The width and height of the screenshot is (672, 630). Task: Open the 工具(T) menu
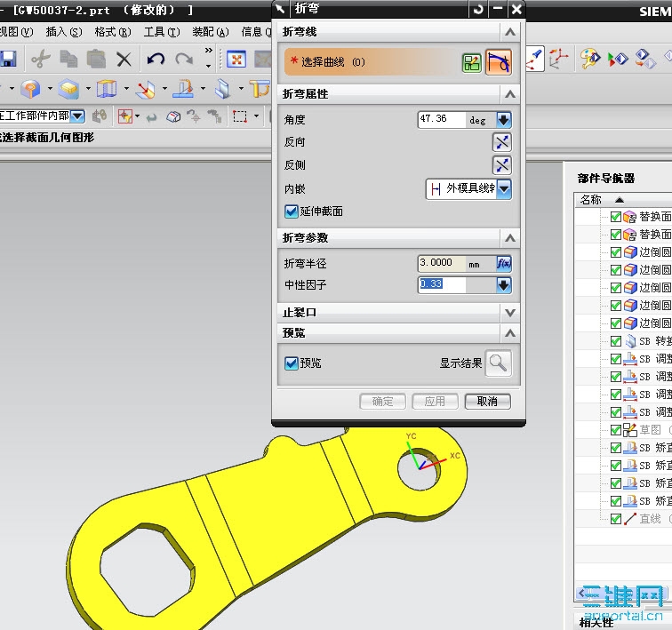click(162, 32)
